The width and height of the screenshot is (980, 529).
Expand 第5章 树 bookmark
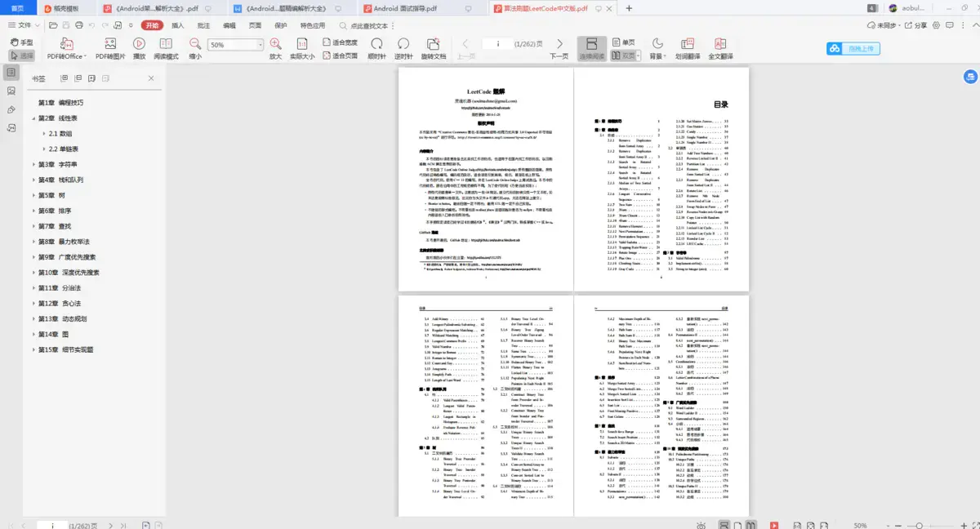coord(34,195)
